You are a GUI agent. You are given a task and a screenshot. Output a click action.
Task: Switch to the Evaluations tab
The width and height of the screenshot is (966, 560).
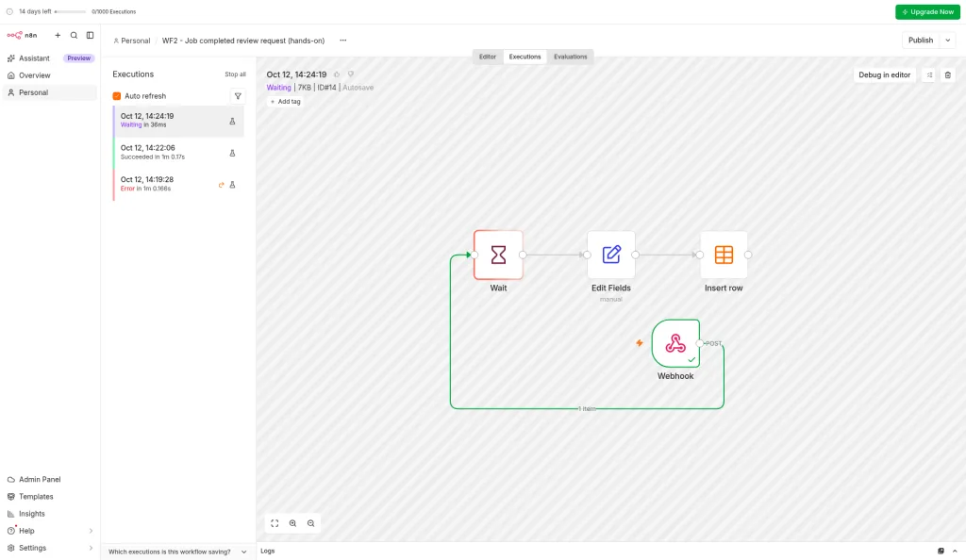coord(571,57)
